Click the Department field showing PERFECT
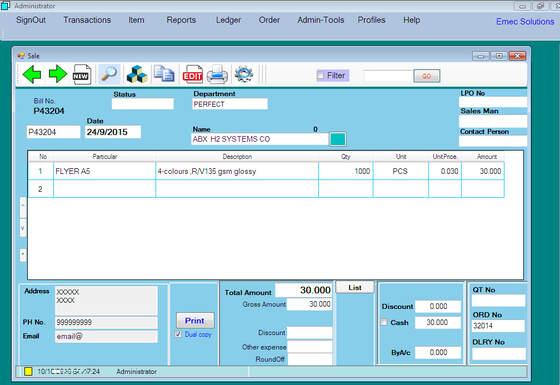This screenshot has width=560, height=385. pyautogui.click(x=230, y=104)
